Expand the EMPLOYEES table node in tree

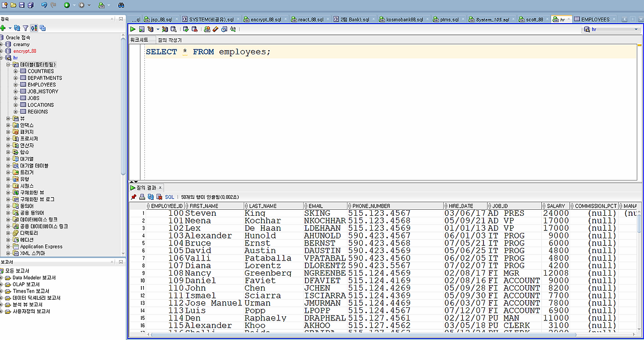click(16, 84)
